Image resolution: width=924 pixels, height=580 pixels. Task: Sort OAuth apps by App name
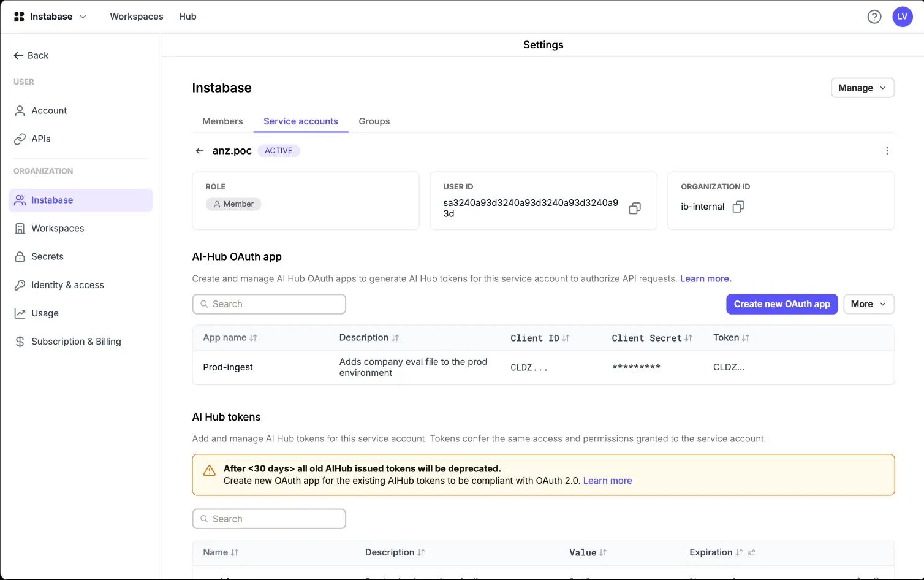coord(253,338)
